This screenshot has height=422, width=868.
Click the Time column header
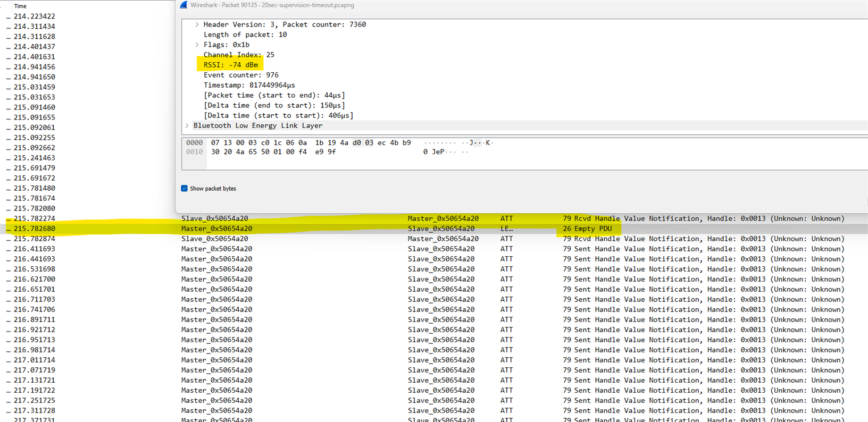tap(20, 6)
